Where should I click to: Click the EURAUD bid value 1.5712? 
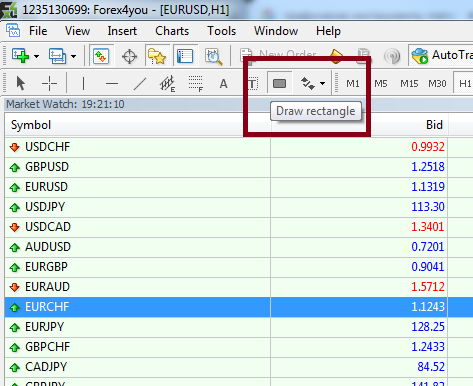(428, 287)
